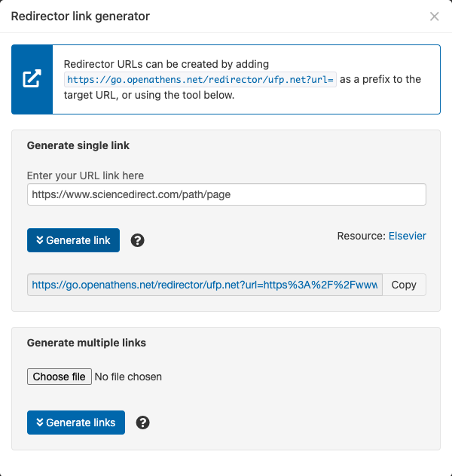Click the "Resource:" label text
Image resolution: width=452 pixels, height=476 pixels.
tap(361, 236)
